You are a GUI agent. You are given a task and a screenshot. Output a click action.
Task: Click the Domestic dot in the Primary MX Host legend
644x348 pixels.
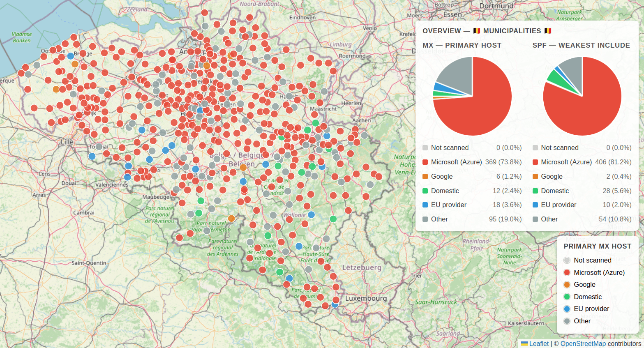pos(567,297)
